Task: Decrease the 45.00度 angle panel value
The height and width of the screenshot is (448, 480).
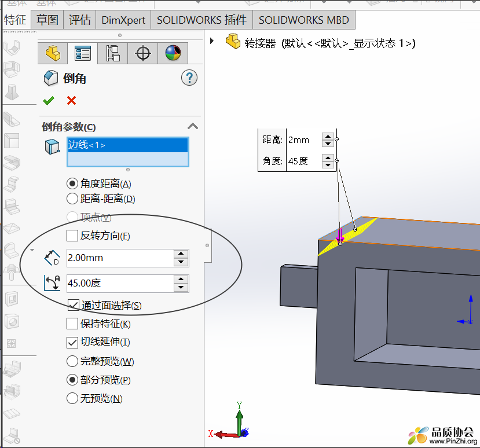Action: pos(181,287)
